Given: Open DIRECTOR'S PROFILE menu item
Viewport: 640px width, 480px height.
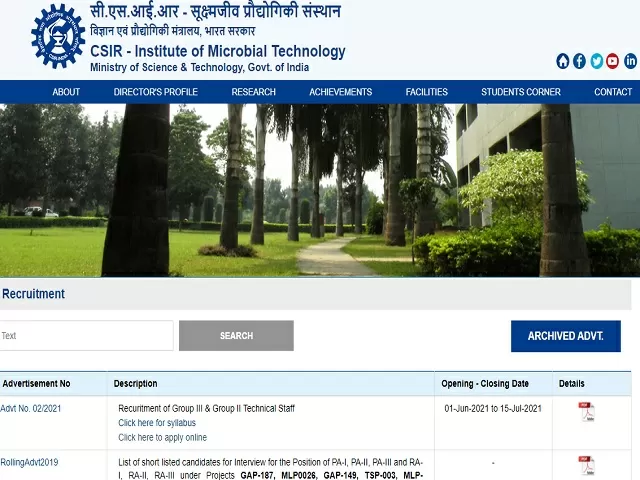Looking at the screenshot, I should [x=156, y=92].
